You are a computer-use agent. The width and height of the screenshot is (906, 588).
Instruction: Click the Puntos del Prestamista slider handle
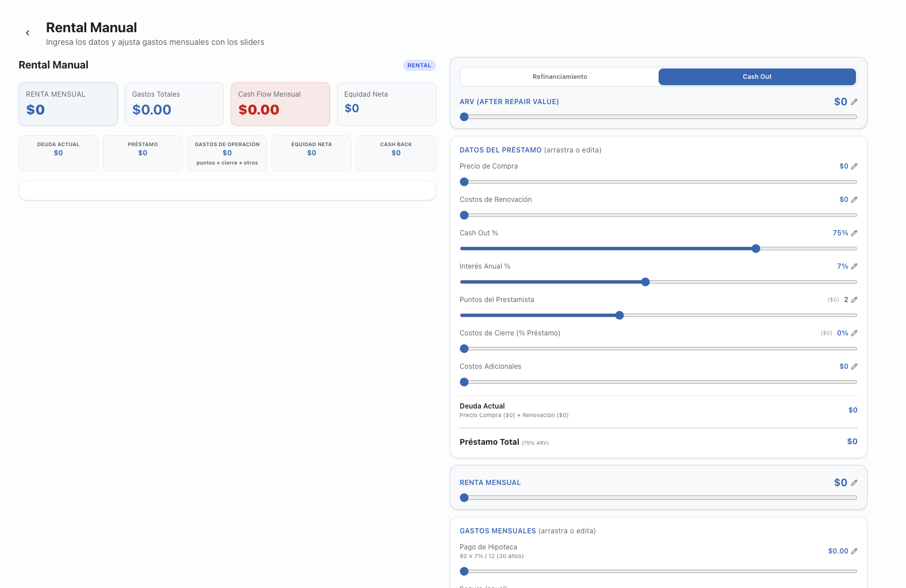coord(620,315)
